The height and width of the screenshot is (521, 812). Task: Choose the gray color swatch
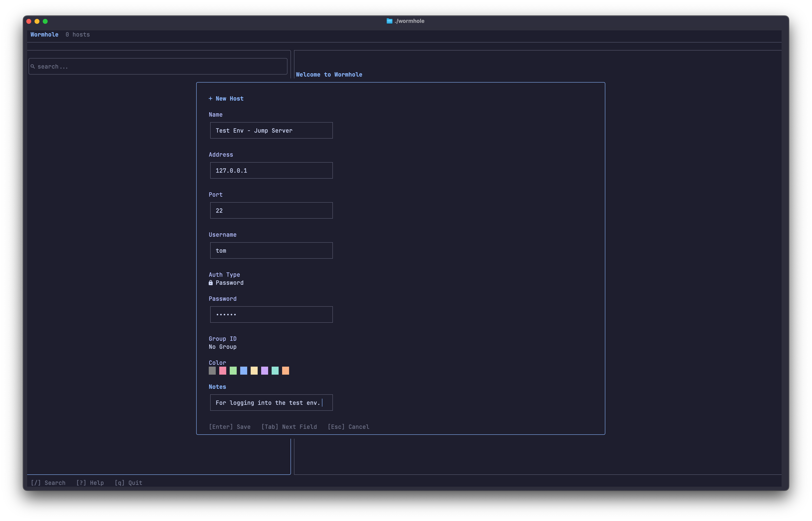(212, 371)
